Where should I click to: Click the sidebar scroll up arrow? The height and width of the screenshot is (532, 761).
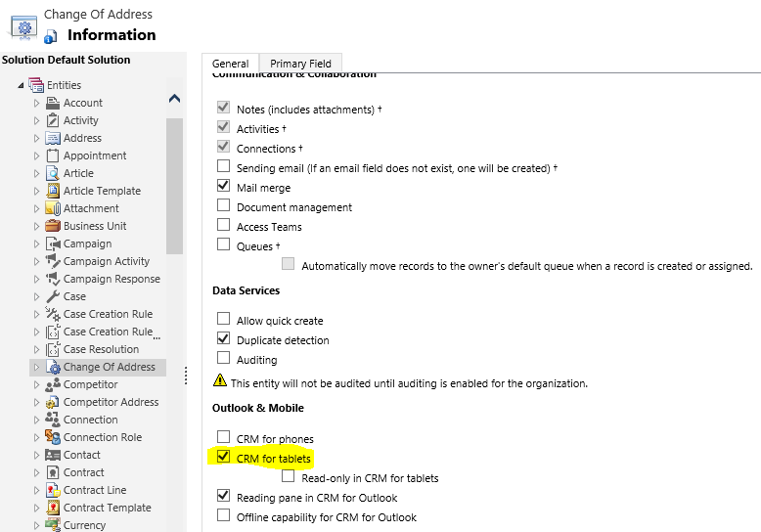[174, 99]
